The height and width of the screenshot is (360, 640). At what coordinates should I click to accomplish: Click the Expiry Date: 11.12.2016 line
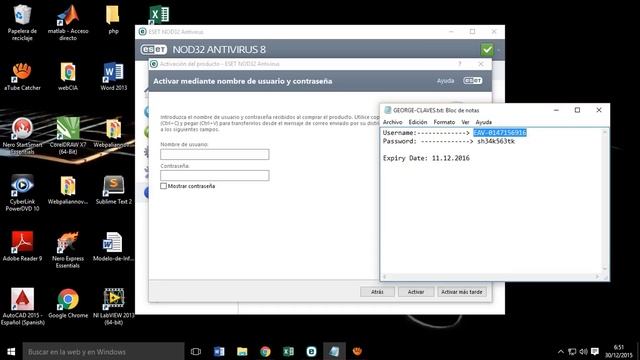pos(426,158)
